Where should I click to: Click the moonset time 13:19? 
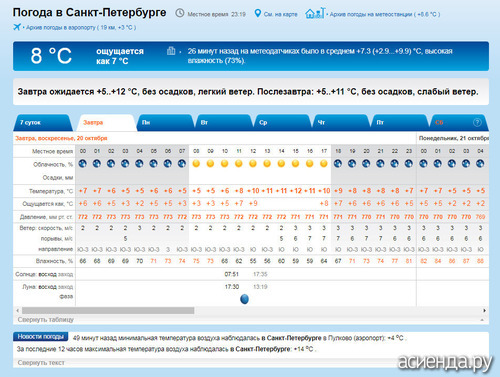(260, 287)
